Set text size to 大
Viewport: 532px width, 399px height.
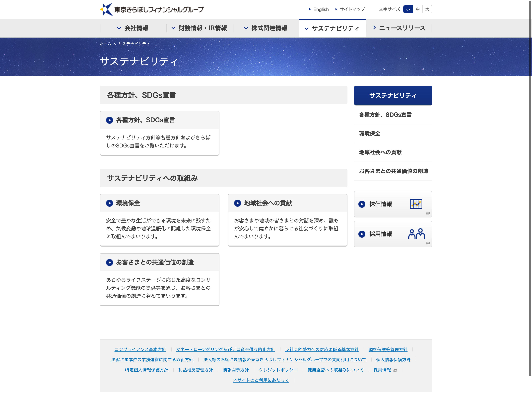pyautogui.click(x=427, y=9)
